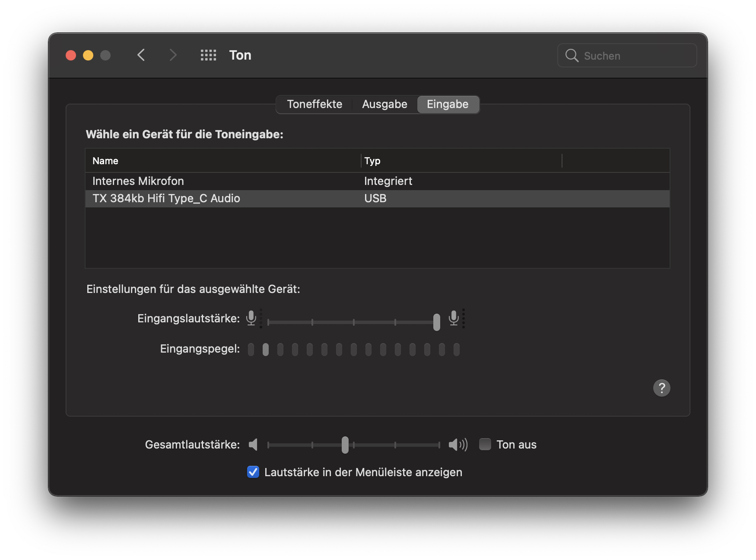
Task: Select the Eingabe tab
Action: point(448,105)
